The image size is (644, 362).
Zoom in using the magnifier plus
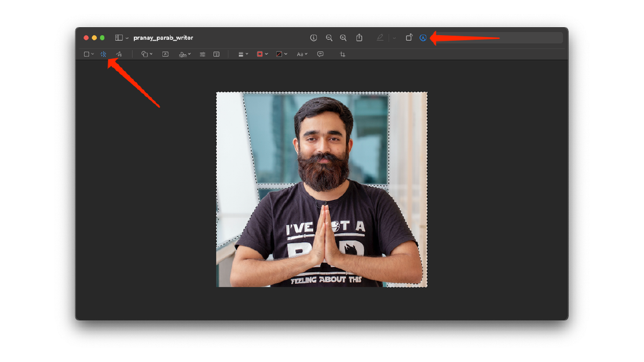point(343,38)
